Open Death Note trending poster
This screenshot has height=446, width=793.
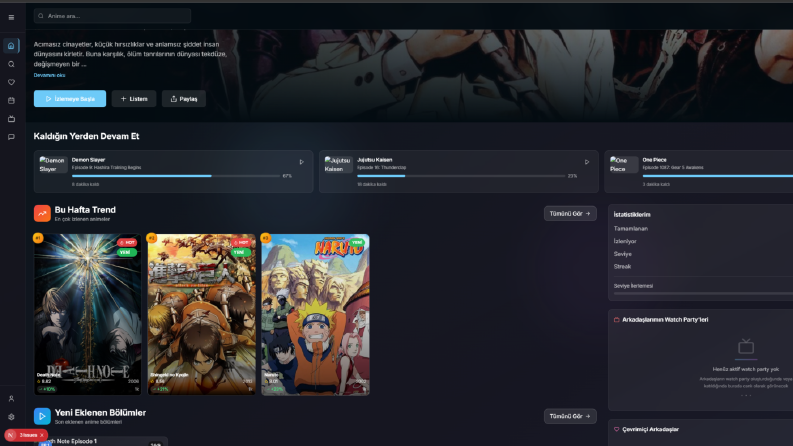tap(87, 314)
